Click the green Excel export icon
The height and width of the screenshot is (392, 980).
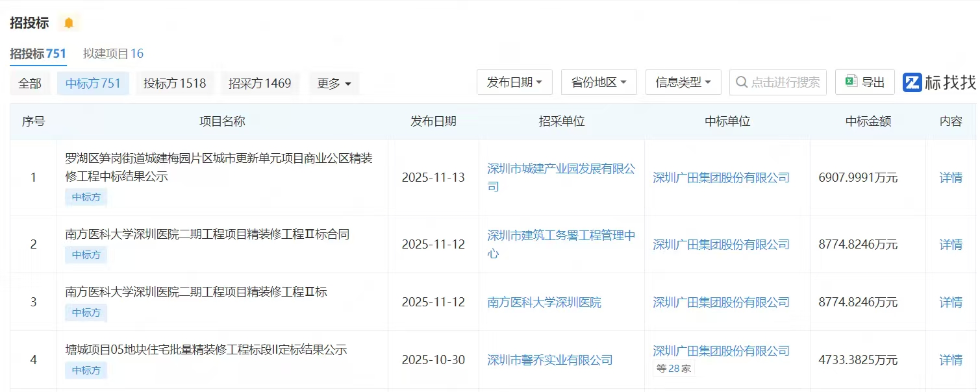click(x=850, y=82)
